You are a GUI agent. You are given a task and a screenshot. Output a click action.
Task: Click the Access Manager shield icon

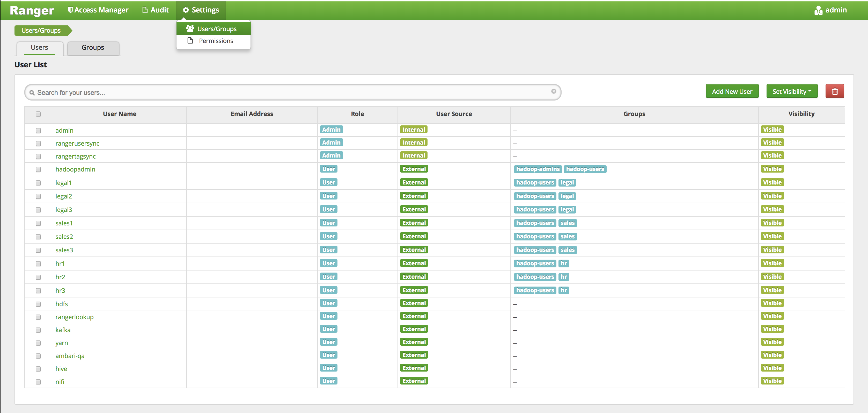coord(70,10)
